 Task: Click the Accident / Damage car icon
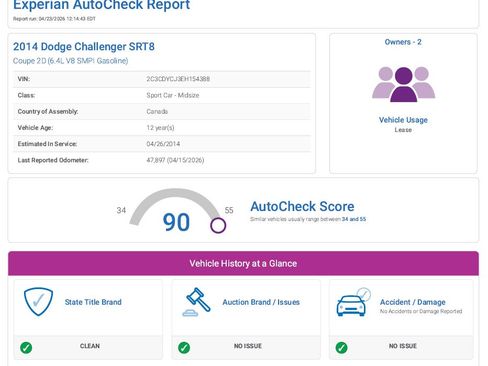[x=354, y=302]
